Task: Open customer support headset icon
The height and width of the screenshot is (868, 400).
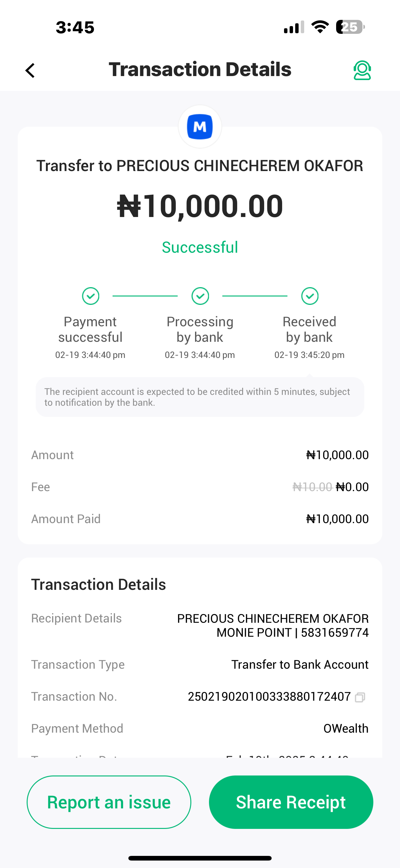Action: [x=362, y=70]
